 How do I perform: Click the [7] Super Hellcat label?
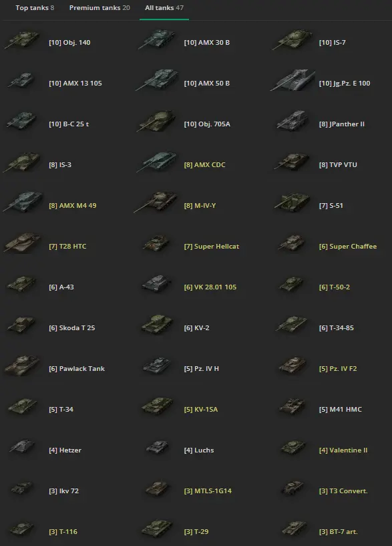coord(212,246)
